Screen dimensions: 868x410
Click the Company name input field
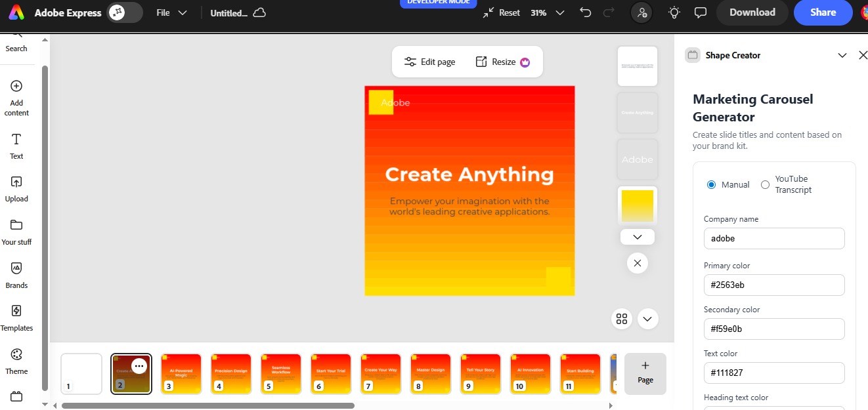coord(774,238)
